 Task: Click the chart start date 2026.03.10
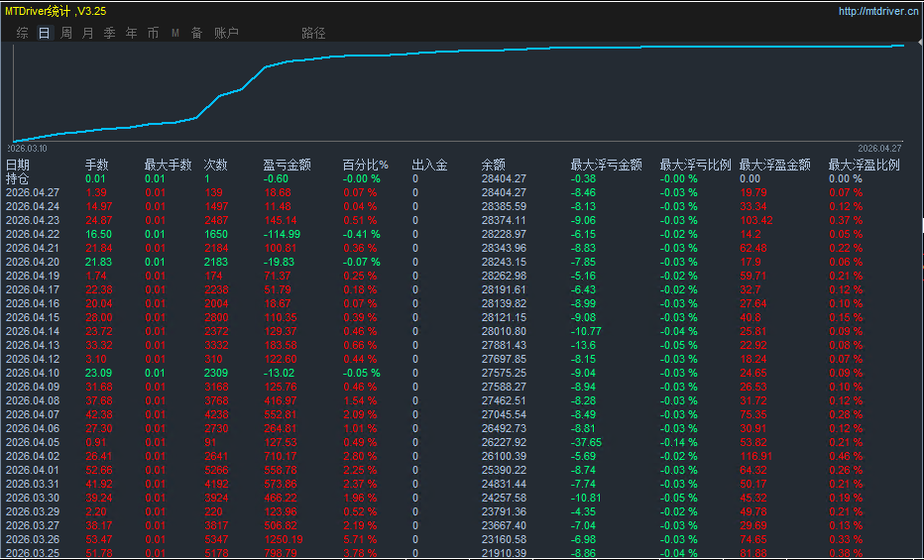click(x=28, y=149)
